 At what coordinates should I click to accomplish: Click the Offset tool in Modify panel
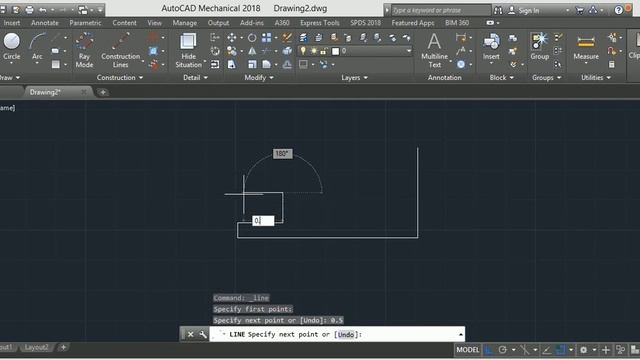click(287, 64)
